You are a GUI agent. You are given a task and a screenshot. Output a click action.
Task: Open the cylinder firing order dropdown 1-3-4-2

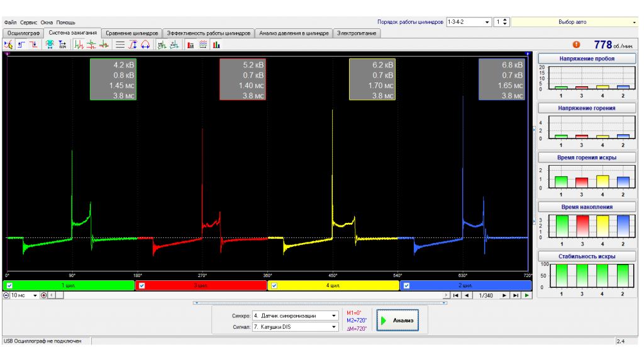469,22
